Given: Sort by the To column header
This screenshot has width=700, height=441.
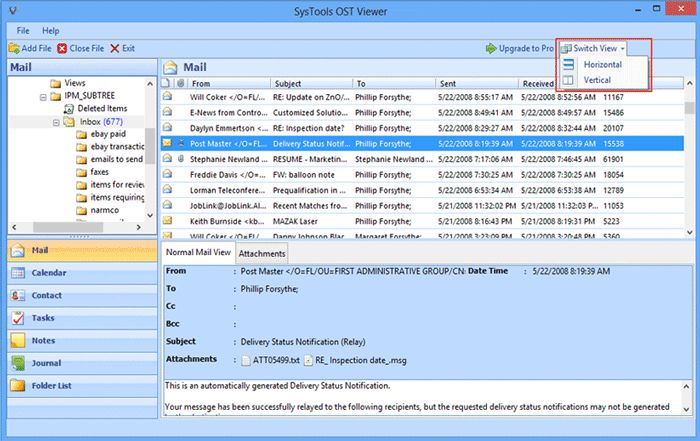Looking at the screenshot, I should [x=394, y=83].
